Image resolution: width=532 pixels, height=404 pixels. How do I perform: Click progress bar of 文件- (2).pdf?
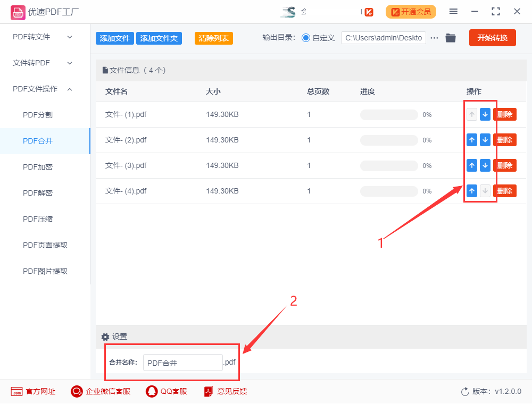pyautogui.click(x=389, y=140)
